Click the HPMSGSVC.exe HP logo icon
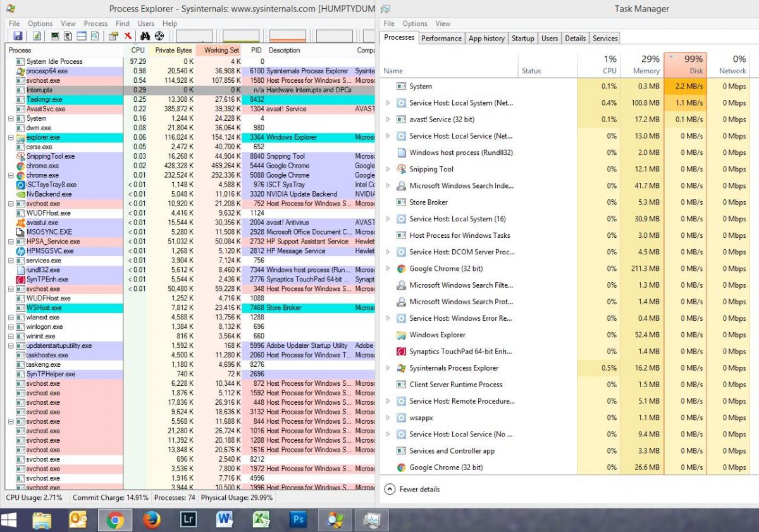Screen dimensions: 759x532 [x=21, y=251]
